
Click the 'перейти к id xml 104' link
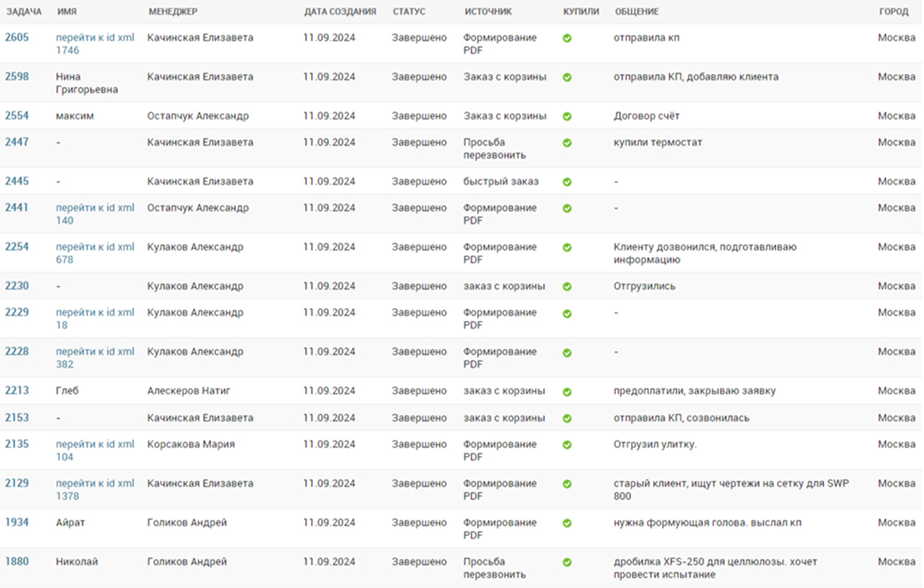[95, 451]
